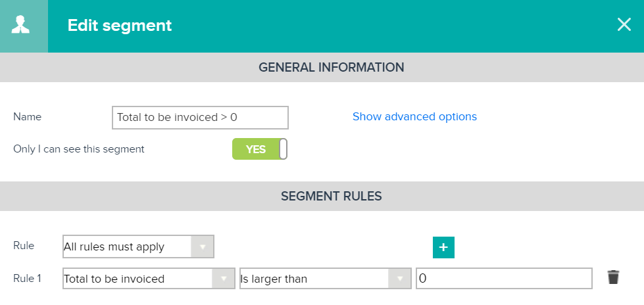
Task: Show advanced options link
Action: (x=414, y=116)
